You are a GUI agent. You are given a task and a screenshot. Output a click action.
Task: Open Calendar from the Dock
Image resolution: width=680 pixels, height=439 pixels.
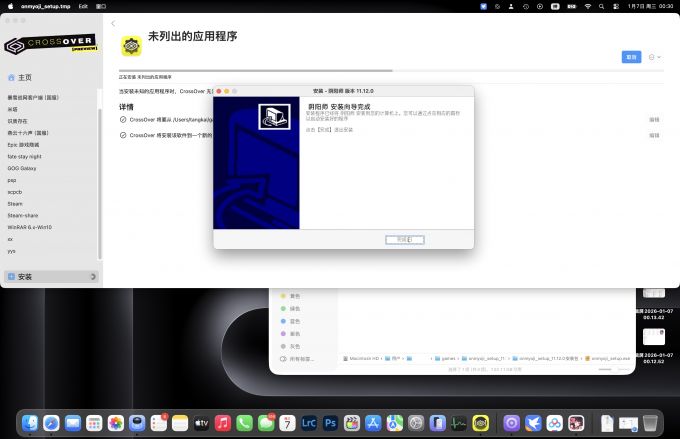288,423
